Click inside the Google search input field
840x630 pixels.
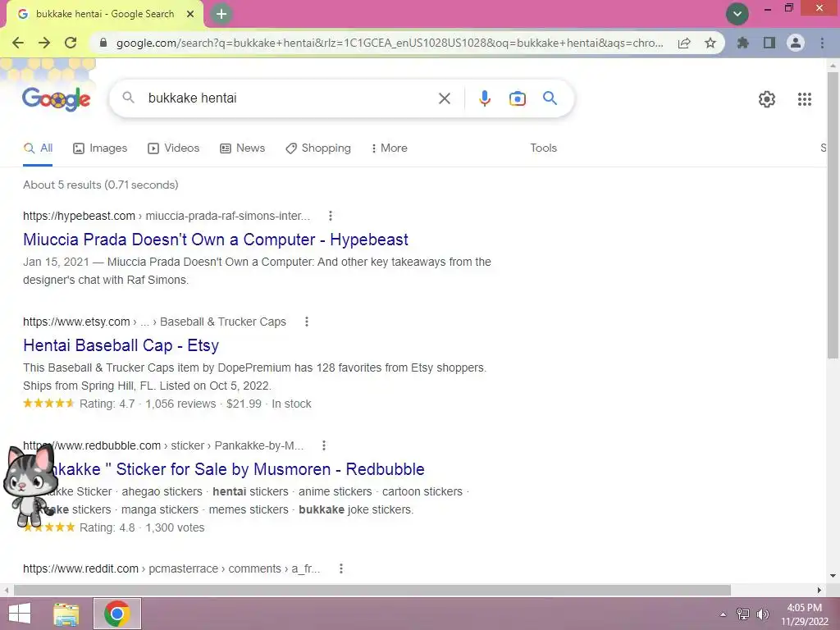(290, 98)
